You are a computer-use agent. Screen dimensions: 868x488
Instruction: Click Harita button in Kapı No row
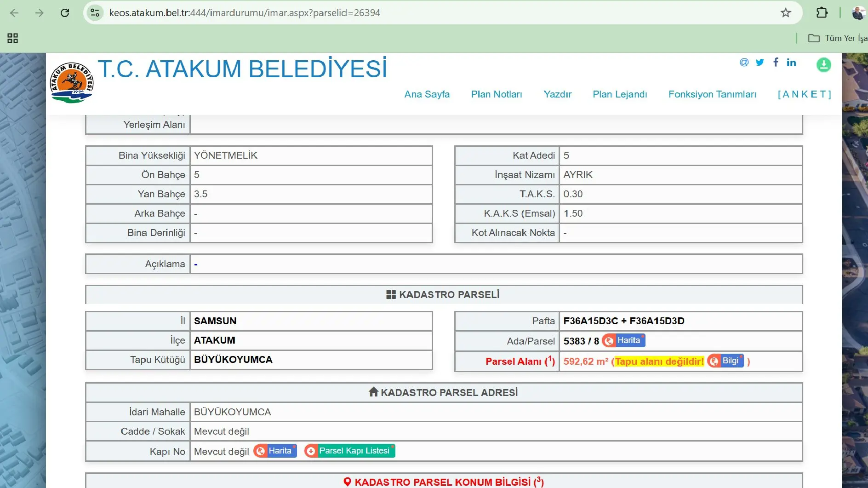[275, 451]
